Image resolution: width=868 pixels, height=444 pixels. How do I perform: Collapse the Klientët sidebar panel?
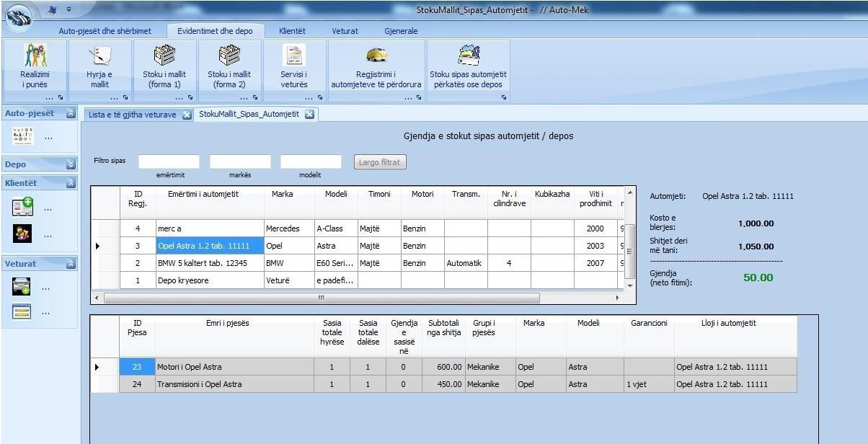(x=71, y=183)
